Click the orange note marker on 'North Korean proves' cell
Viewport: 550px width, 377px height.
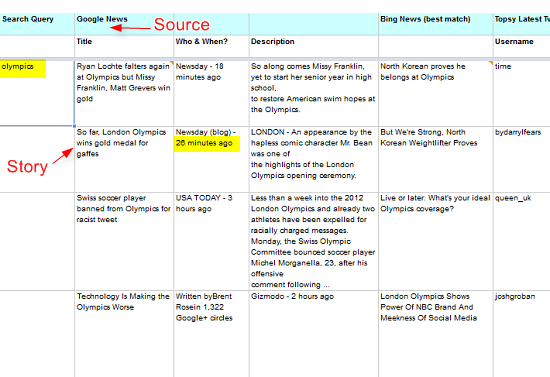(x=491, y=62)
